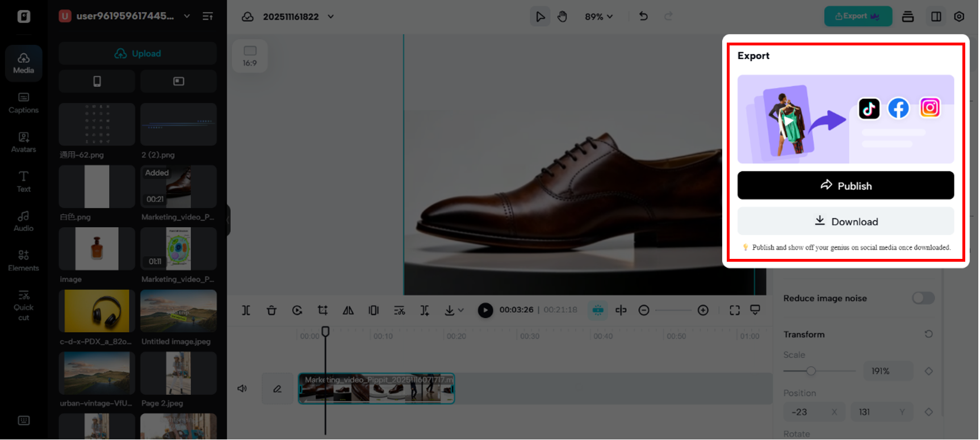The height and width of the screenshot is (440, 980).
Task: Click the Download button
Action: 845,221
